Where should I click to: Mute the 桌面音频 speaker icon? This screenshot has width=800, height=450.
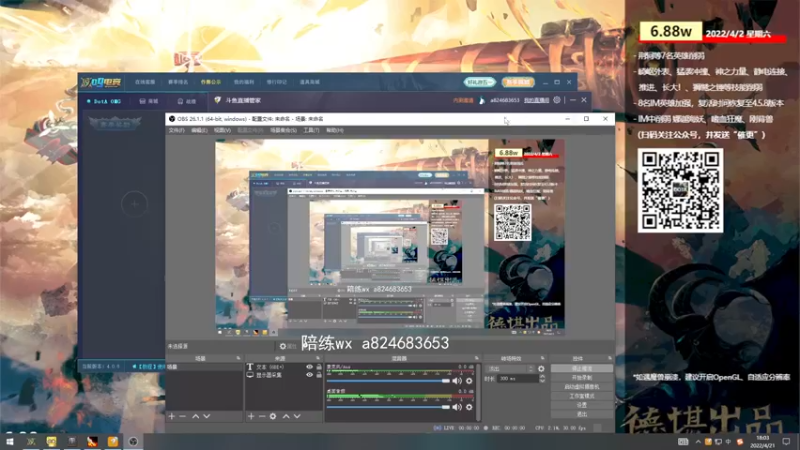coord(457,407)
